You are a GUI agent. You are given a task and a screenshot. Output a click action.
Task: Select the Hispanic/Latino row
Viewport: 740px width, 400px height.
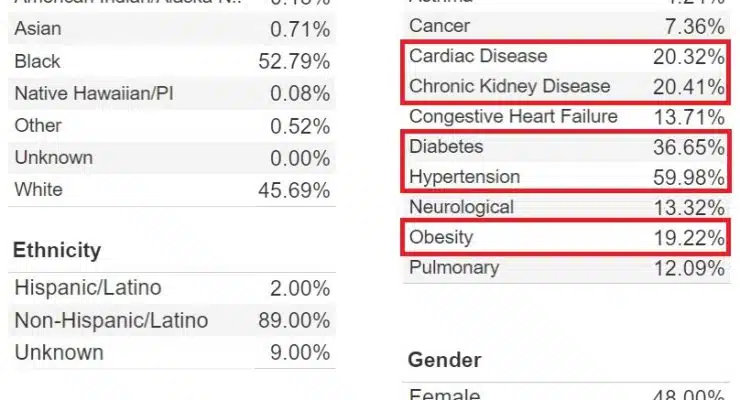tap(172, 288)
